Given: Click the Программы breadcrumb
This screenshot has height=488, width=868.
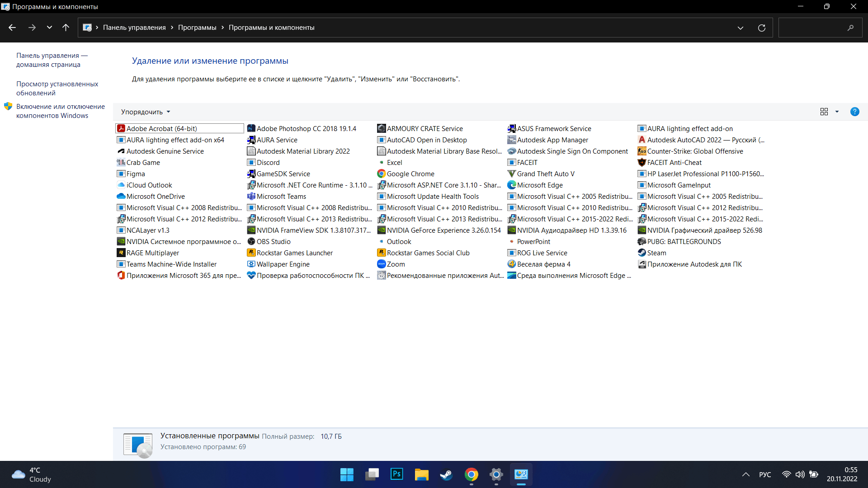Looking at the screenshot, I should click(x=197, y=28).
